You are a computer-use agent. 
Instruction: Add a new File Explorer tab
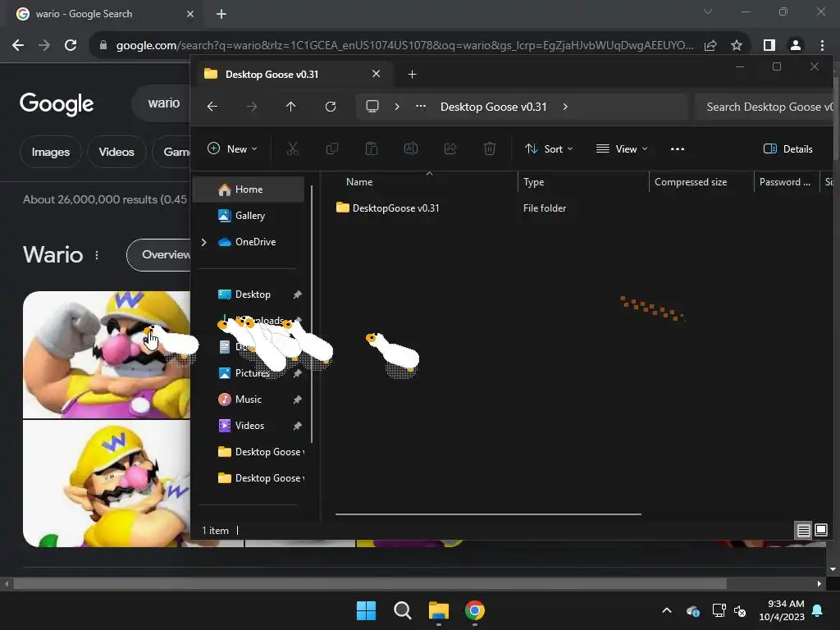(412, 74)
